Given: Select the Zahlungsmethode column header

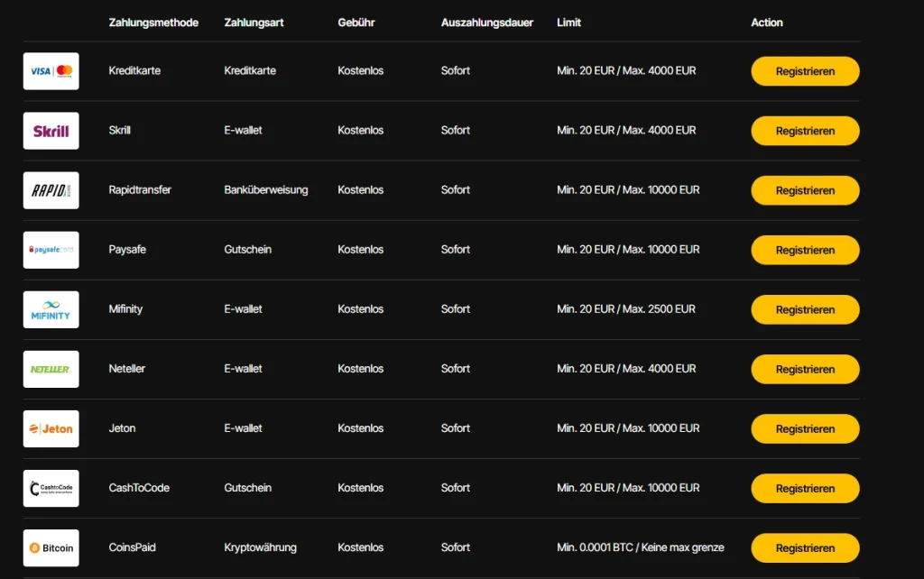Looking at the screenshot, I should click(152, 23).
